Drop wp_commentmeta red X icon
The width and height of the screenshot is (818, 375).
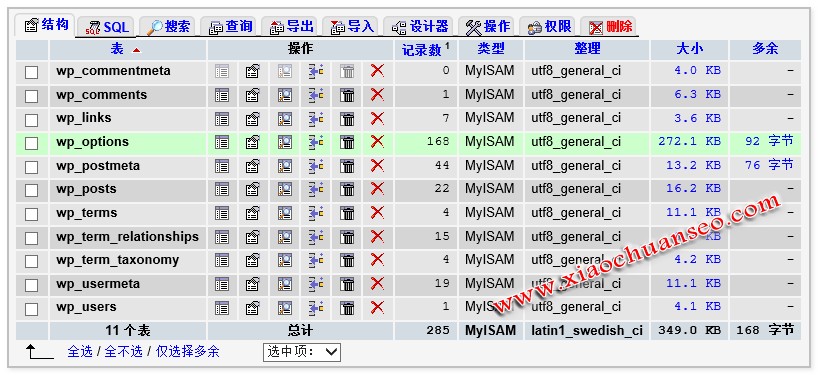[x=377, y=71]
